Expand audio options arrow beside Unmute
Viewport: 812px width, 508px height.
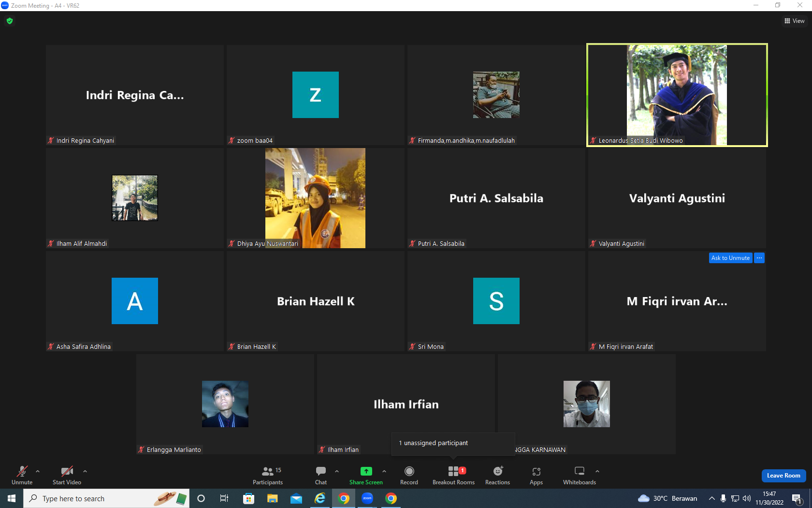click(38, 471)
